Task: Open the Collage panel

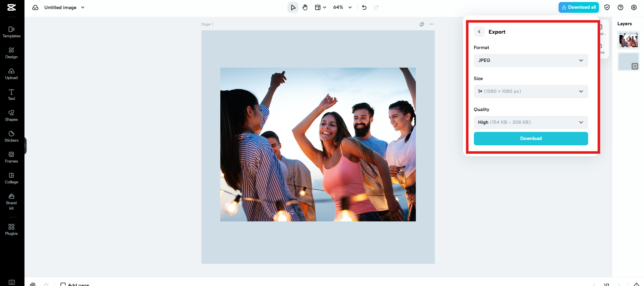Action: pyautogui.click(x=11, y=178)
